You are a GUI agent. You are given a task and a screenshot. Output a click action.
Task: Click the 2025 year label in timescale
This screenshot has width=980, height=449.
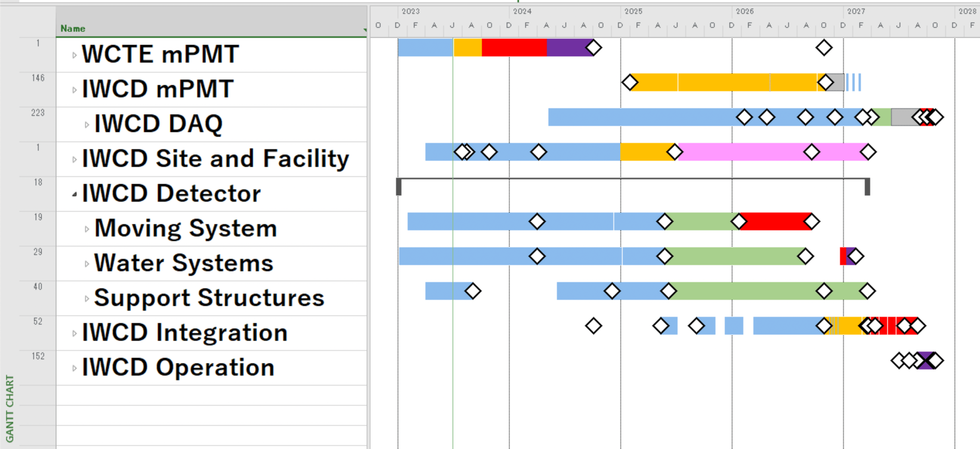tap(633, 11)
